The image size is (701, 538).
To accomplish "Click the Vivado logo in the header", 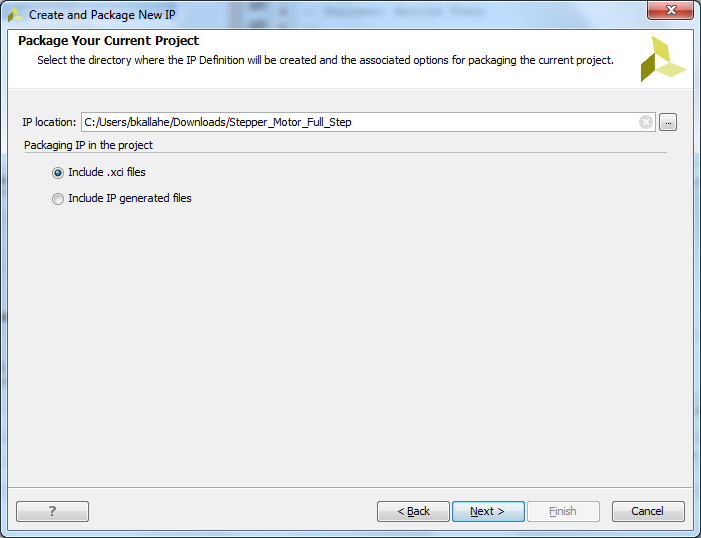I will (663, 59).
